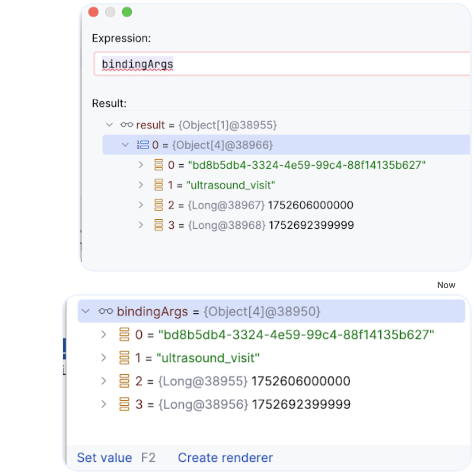This screenshot has width=474, height=476.
Task: Click the green zoom window button
Action: [127, 12]
